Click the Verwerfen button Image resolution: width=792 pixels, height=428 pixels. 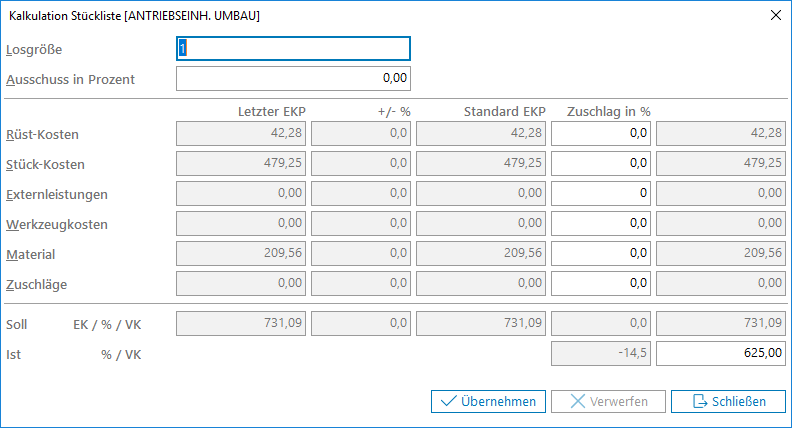tap(608, 401)
